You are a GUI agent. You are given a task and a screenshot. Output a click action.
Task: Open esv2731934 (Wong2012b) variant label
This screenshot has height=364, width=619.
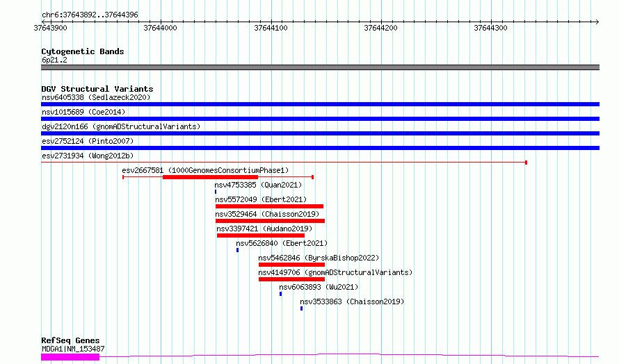[x=88, y=156]
